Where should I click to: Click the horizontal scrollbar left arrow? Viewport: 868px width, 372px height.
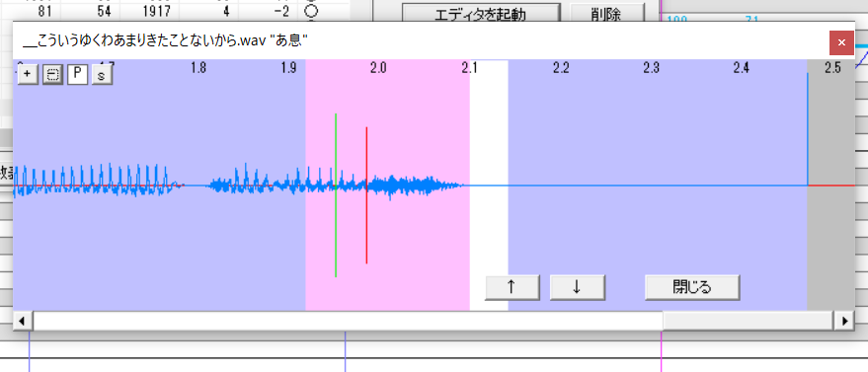[23, 321]
